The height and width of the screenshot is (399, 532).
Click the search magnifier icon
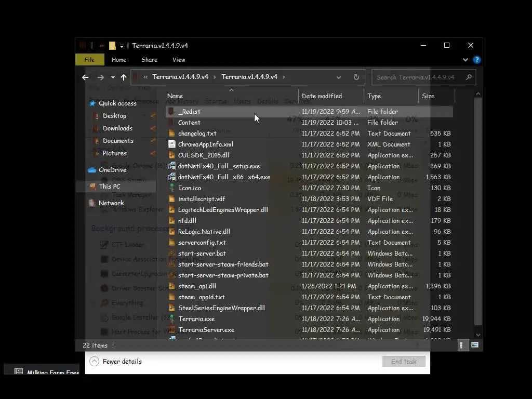coord(469,77)
